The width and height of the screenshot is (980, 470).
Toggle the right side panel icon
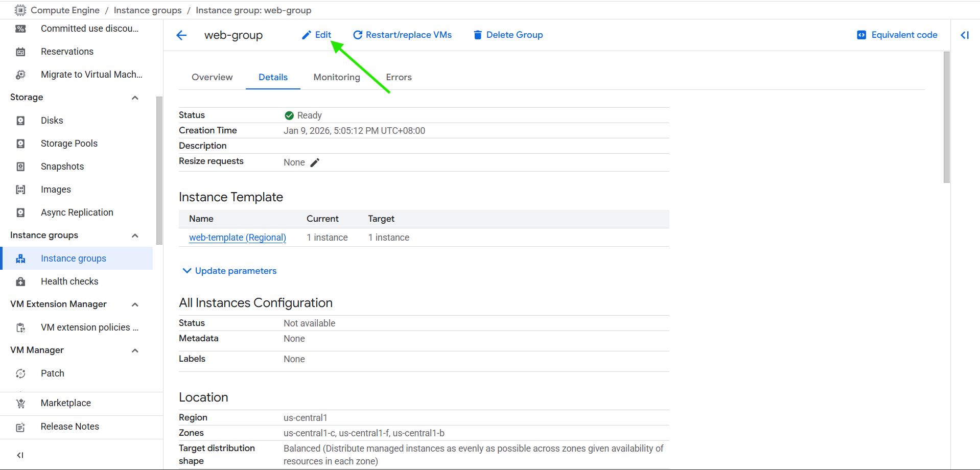pos(965,35)
